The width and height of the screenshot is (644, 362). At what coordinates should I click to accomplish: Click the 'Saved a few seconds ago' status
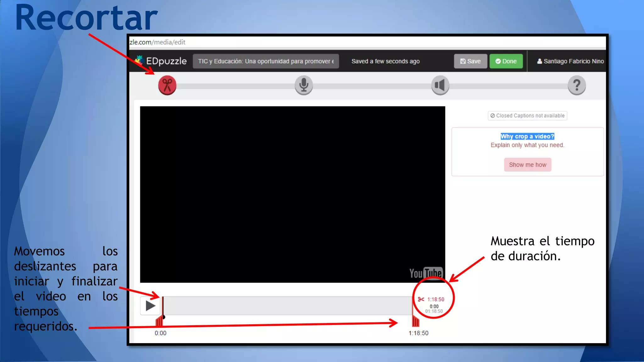[386, 61]
